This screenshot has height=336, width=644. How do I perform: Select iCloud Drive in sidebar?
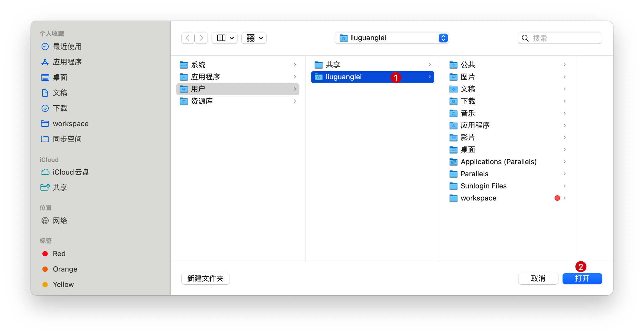tap(71, 172)
